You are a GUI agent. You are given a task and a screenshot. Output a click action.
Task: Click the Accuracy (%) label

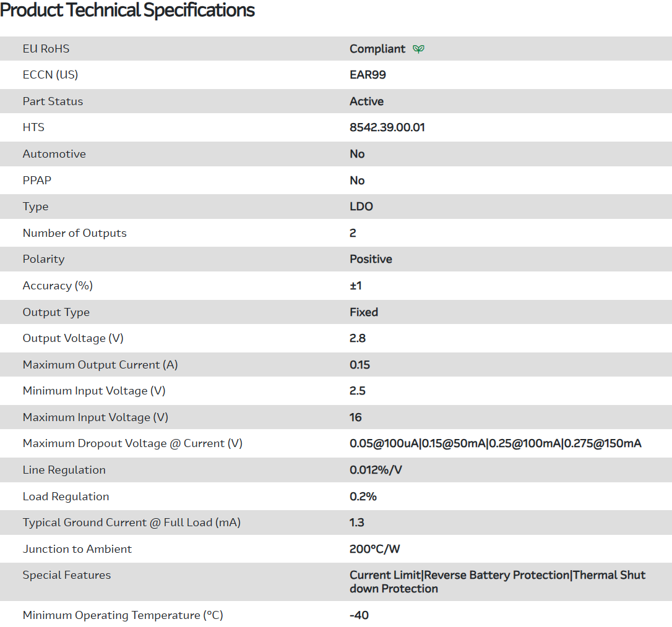[58, 286]
